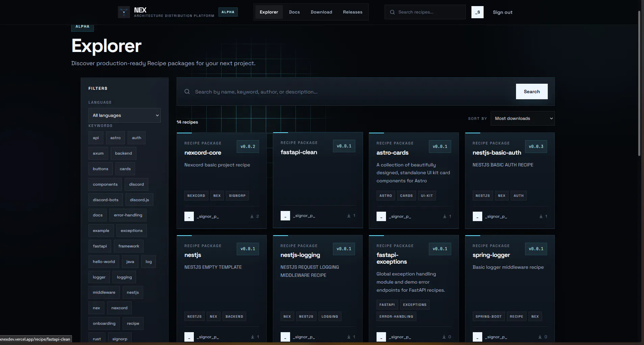
Task: Click download icon on nestjs-basic-auth card
Action: 541,216
